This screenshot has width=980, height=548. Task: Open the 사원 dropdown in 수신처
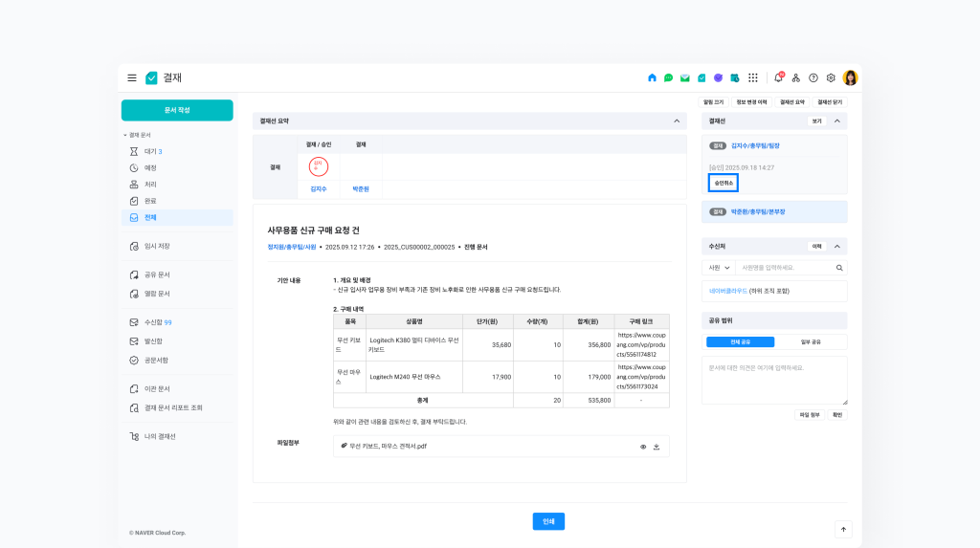717,268
